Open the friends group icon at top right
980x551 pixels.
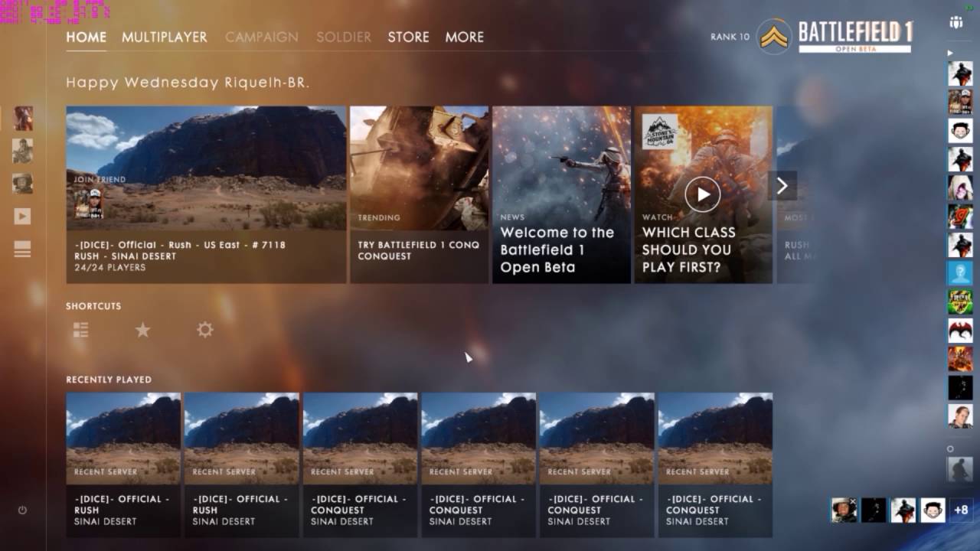(957, 22)
